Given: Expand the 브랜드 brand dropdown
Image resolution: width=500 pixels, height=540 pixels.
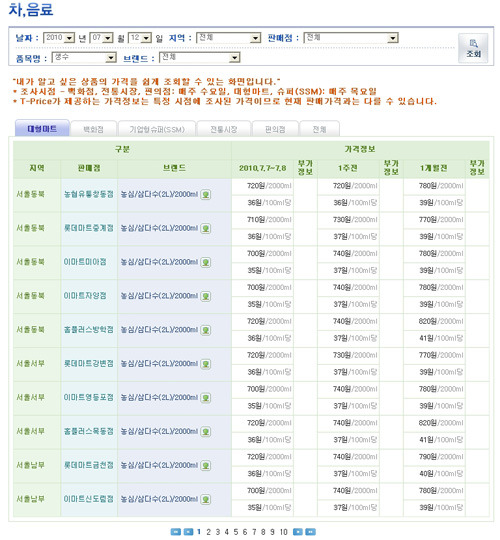Looking at the screenshot, I should tap(200, 57).
